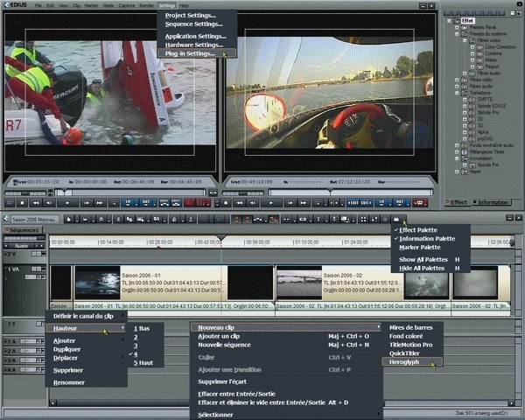The width and height of the screenshot is (525, 420).
Task: Click the timeline horizontal scrollbar left arrow
Action: 52,402
